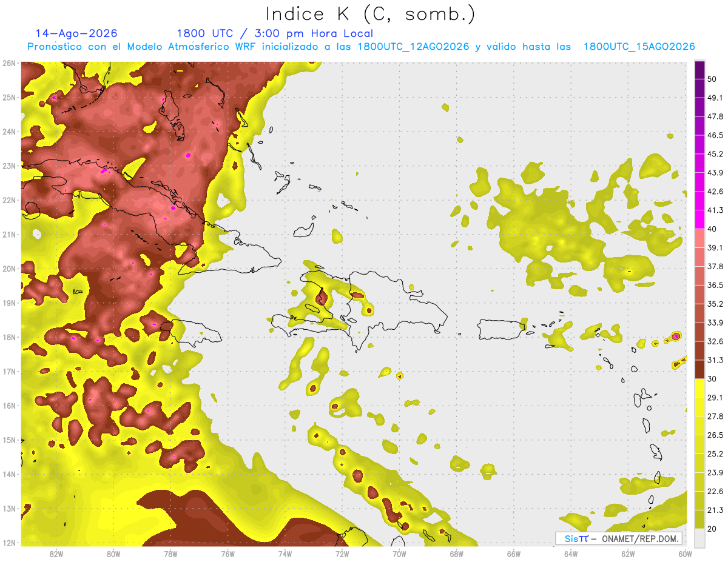Screen dimensions: 728x562
Task: Click the colorbar value 49.1
Action: click(x=715, y=98)
